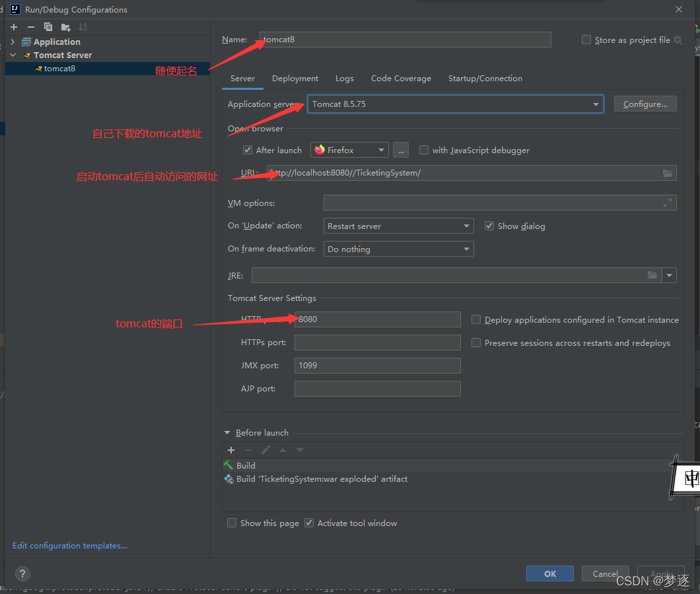Click the Configure button
The image size is (700, 594).
coord(645,104)
